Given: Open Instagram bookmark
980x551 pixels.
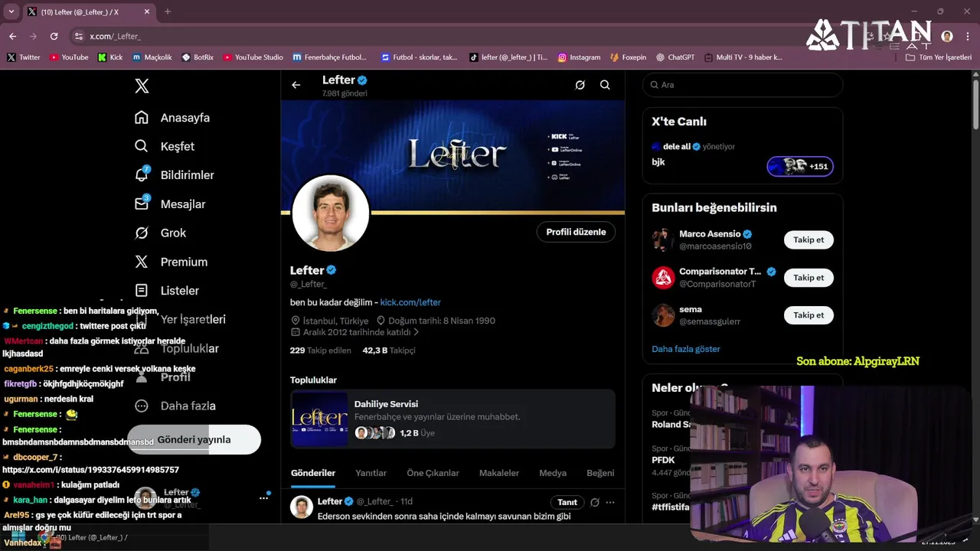Looking at the screenshot, I should pyautogui.click(x=579, y=57).
